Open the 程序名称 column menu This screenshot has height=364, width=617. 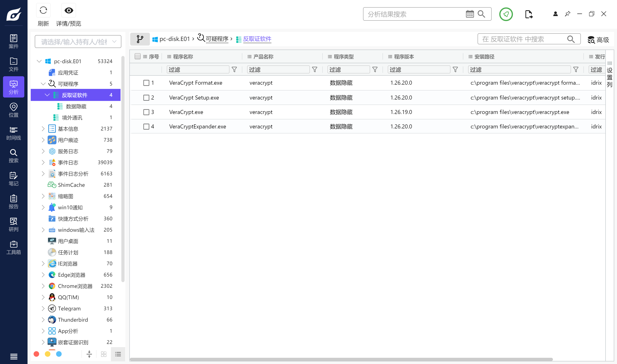[169, 57]
